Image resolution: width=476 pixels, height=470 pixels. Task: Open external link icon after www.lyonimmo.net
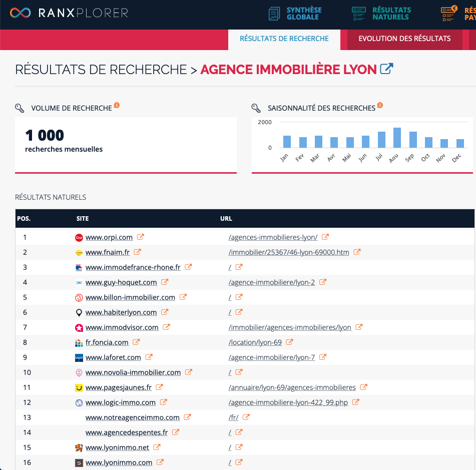coord(157,447)
